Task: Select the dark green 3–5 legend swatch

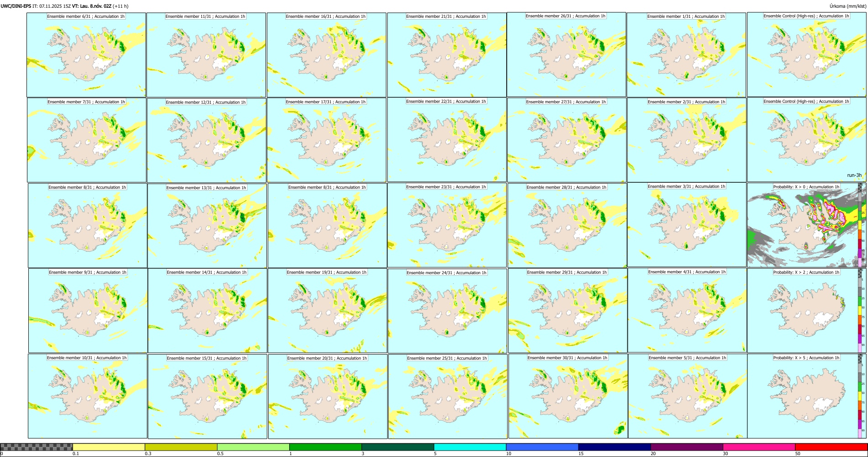Action: pos(397,447)
